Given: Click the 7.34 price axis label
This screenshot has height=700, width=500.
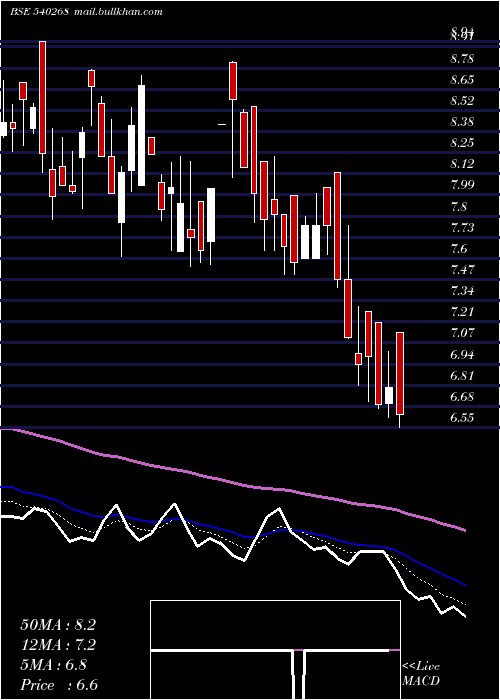Looking at the screenshot, I should (462, 291).
